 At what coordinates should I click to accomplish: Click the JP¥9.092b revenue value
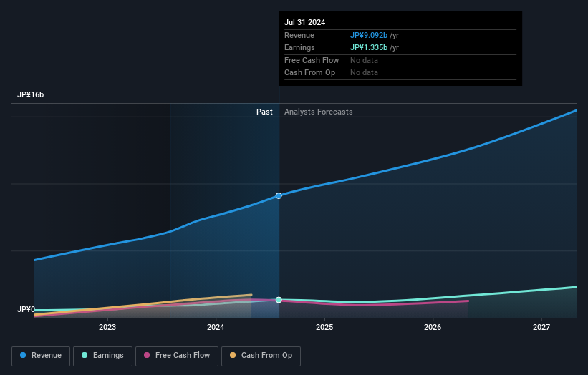tap(369, 35)
